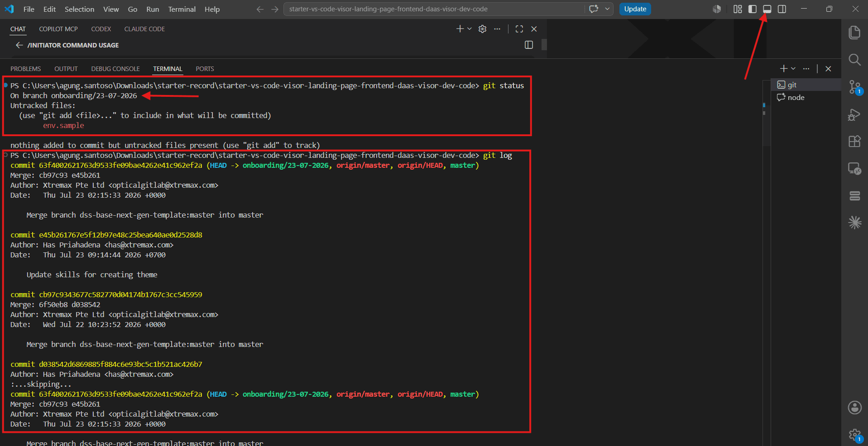Switch to the CODEX tab
868x446 pixels.
(x=101, y=29)
